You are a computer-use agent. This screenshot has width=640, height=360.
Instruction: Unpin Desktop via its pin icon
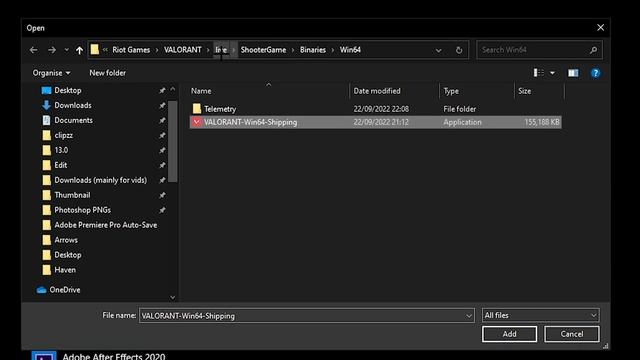click(x=162, y=90)
